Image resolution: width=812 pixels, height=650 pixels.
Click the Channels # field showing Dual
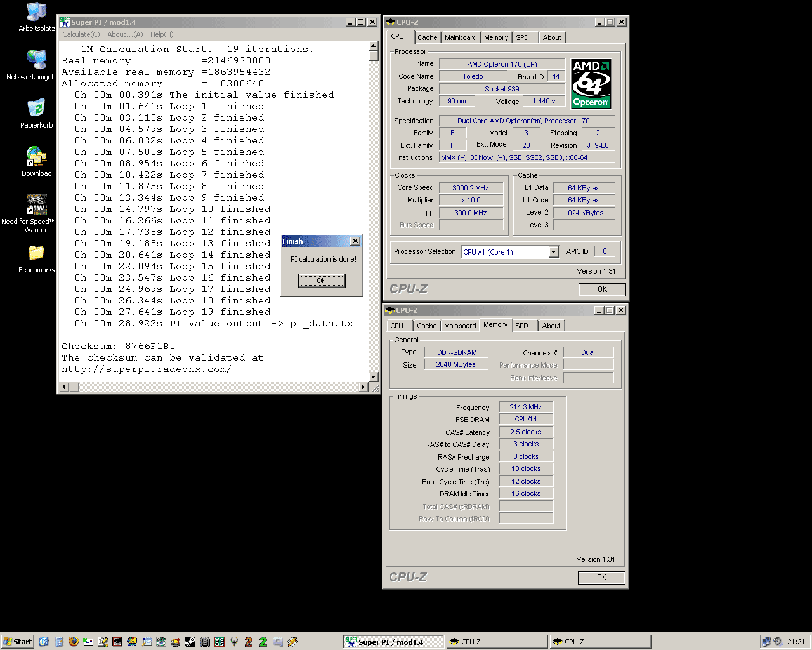588,352
